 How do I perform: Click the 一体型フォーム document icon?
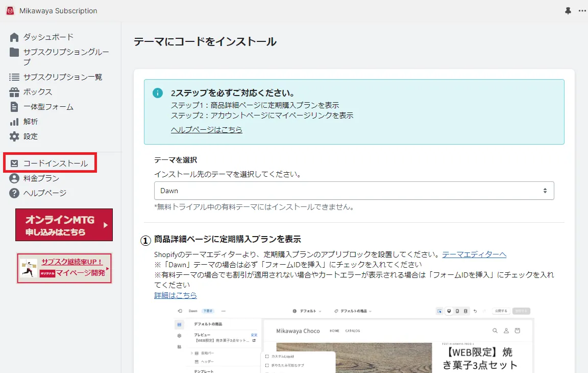point(14,107)
